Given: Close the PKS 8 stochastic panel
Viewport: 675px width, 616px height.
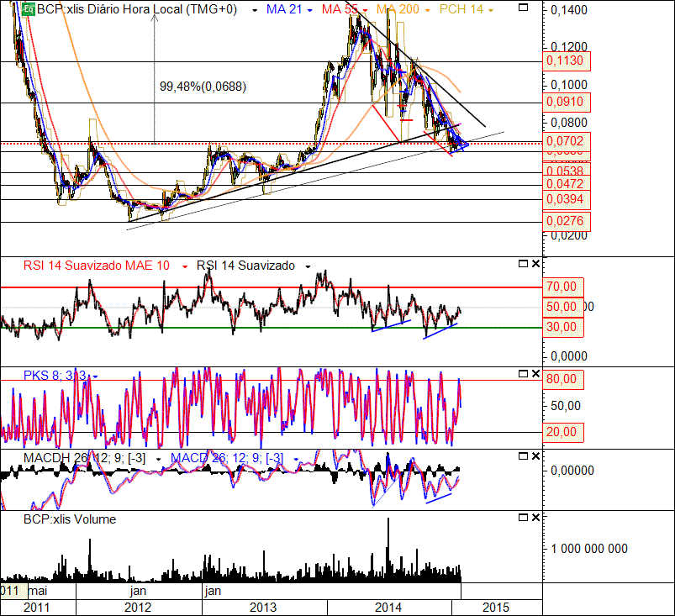Looking at the screenshot, I should click(535, 373).
